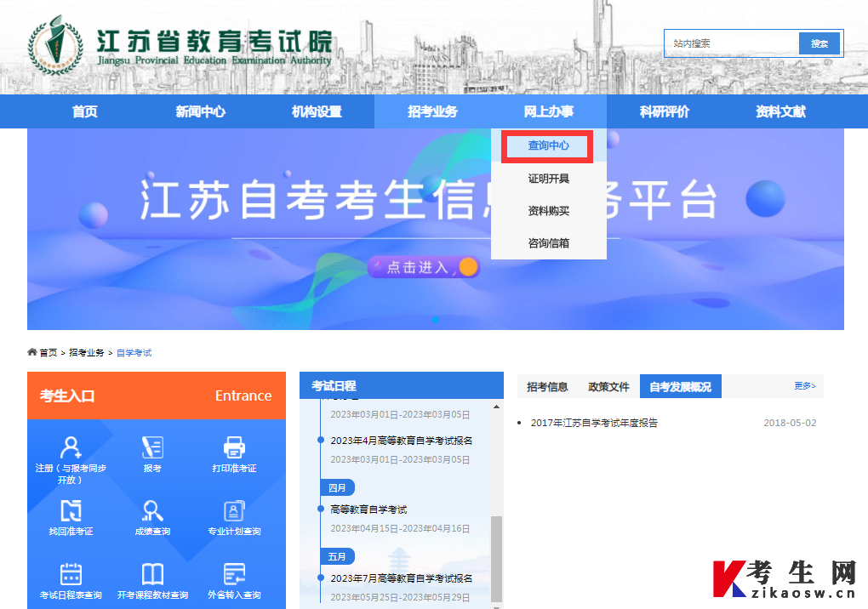The height and width of the screenshot is (609, 868).
Task: Click the 四月 month label
Action: (337, 488)
